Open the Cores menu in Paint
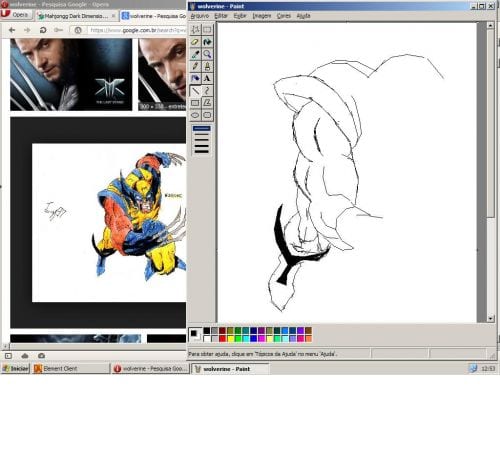 click(x=284, y=16)
